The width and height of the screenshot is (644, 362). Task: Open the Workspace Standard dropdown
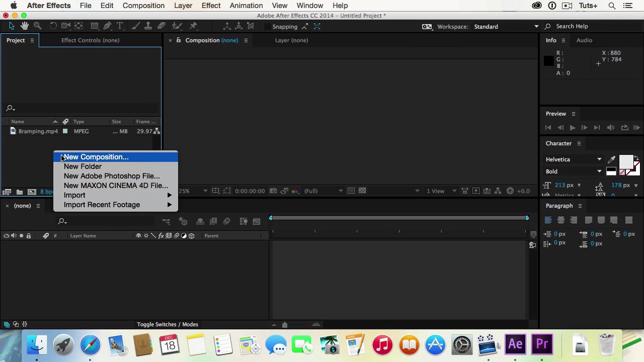pyautogui.click(x=505, y=27)
